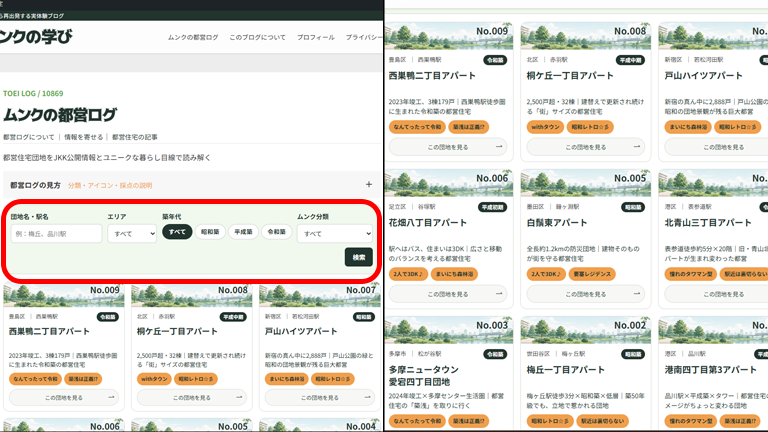
Task: Click この団地を見る on right 西巣鴨二丁目アパート
Action: [x=448, y=147]
